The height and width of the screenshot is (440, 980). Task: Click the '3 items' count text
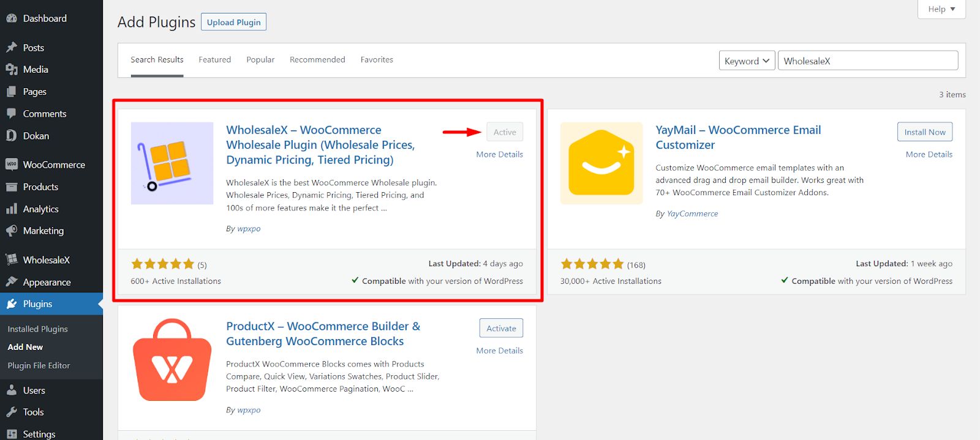pyautogui.click(x=952, y=95)
